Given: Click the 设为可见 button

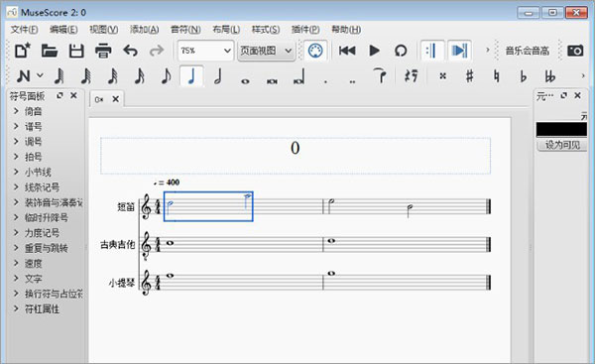Looking at the screenshot, I should click(x=562, y=145).
